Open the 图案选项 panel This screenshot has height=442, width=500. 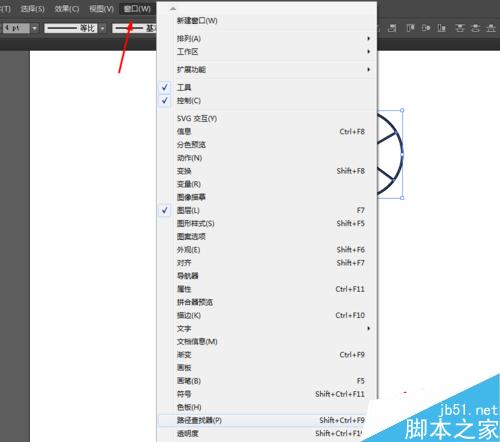[x=267, y=236]
